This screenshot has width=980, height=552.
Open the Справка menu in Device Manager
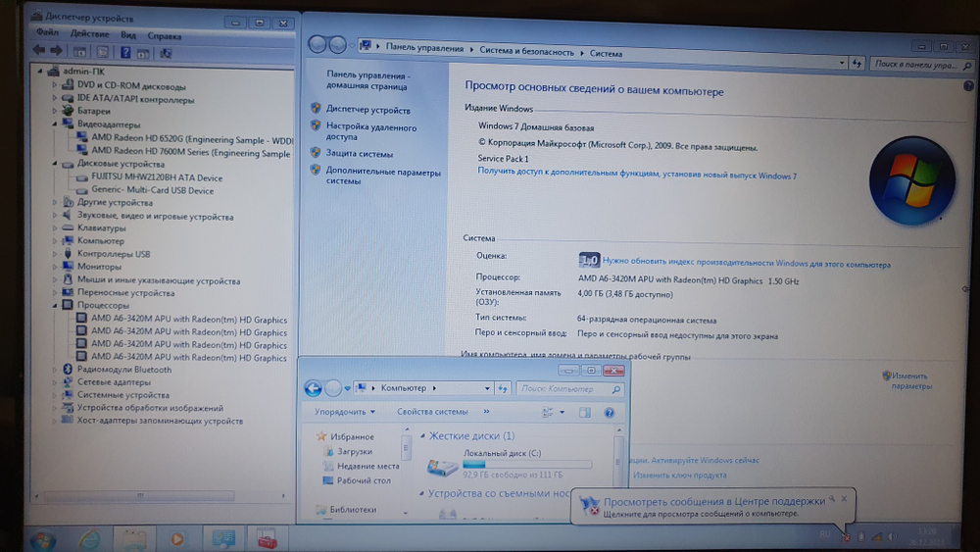[165, 36]
